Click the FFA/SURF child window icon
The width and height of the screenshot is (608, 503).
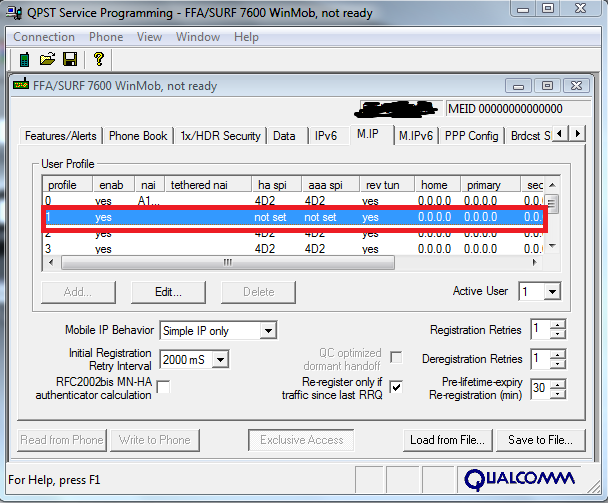click(21, 85)
